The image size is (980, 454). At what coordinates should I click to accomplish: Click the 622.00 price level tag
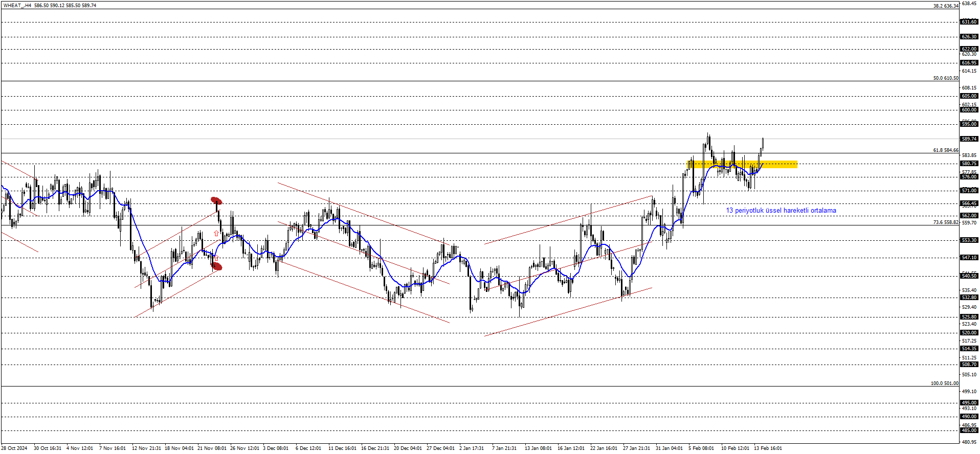pos(969,49)
